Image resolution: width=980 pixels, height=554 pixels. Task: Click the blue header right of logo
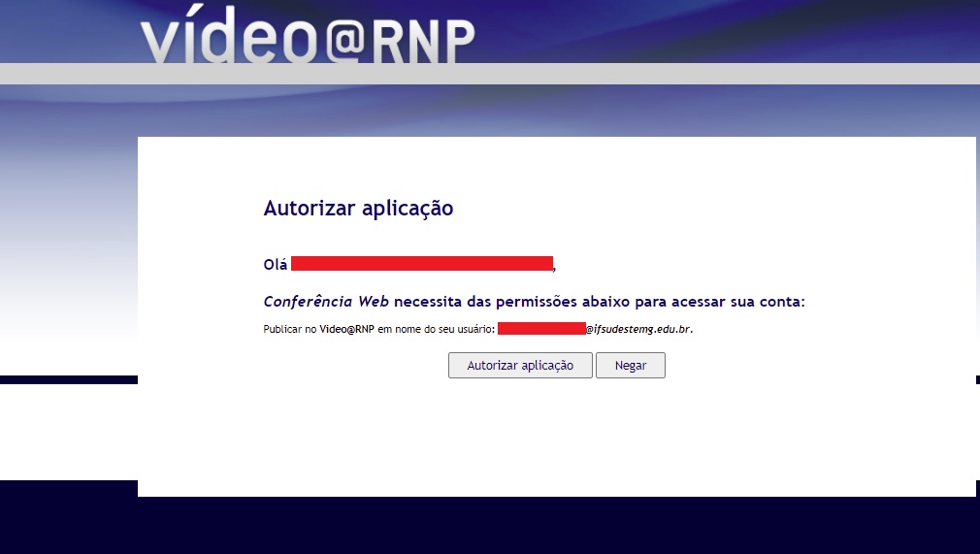[x=728, y=29]
